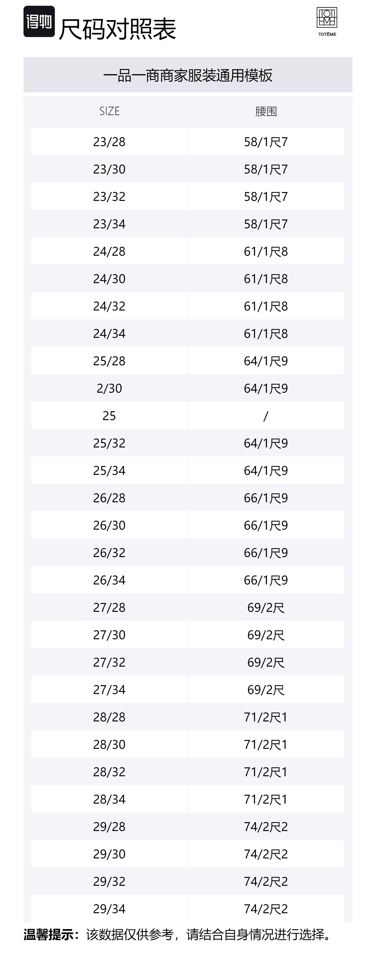
Task: Select the 28/32 size cell
Action: 109,772
